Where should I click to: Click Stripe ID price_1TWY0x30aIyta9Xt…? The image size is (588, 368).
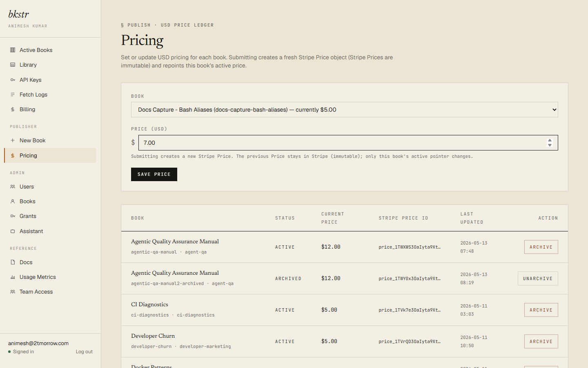click(x=410, y=278)
